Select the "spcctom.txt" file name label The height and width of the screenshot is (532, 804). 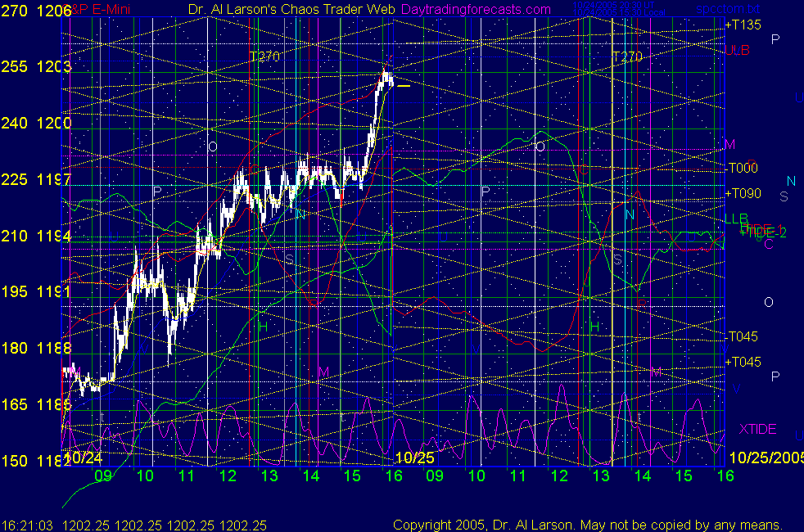[728, 9]
